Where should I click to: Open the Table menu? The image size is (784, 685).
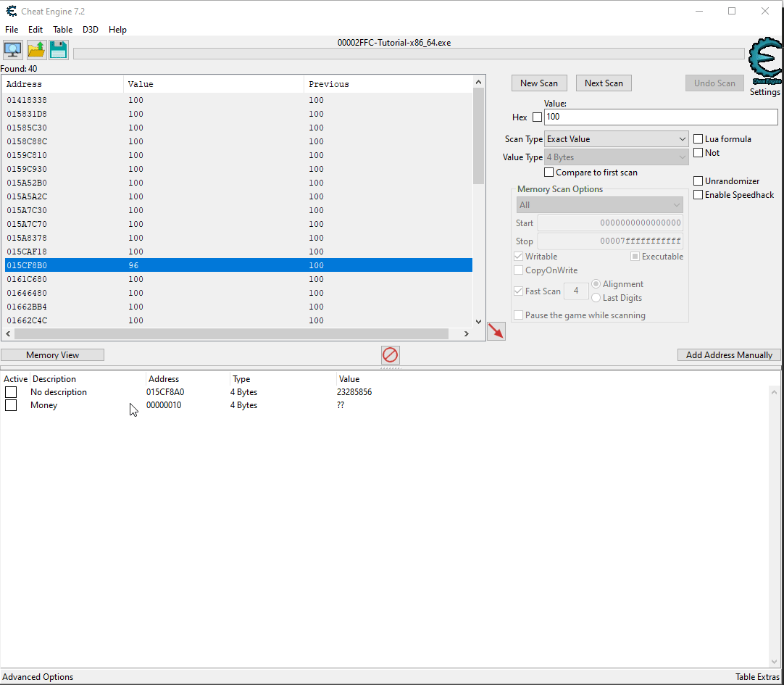coord(62,30)
